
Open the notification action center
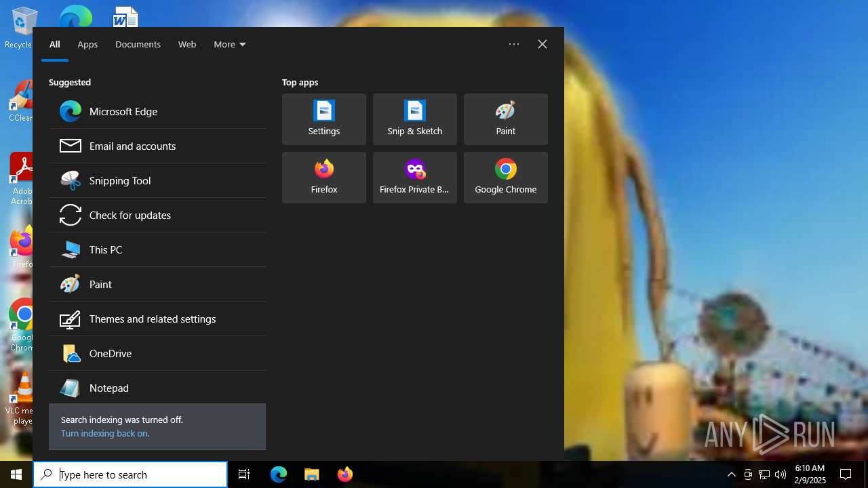[x=846, y=474]
